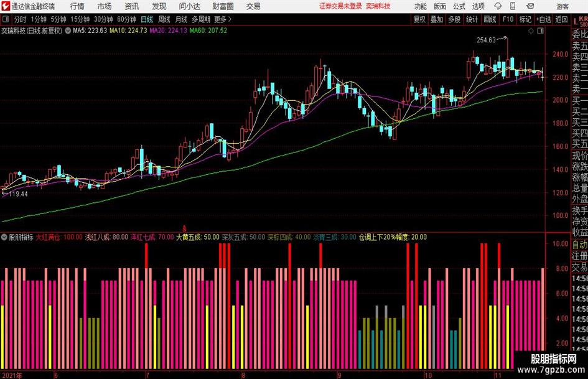Click the mobile phone icon

513,6
